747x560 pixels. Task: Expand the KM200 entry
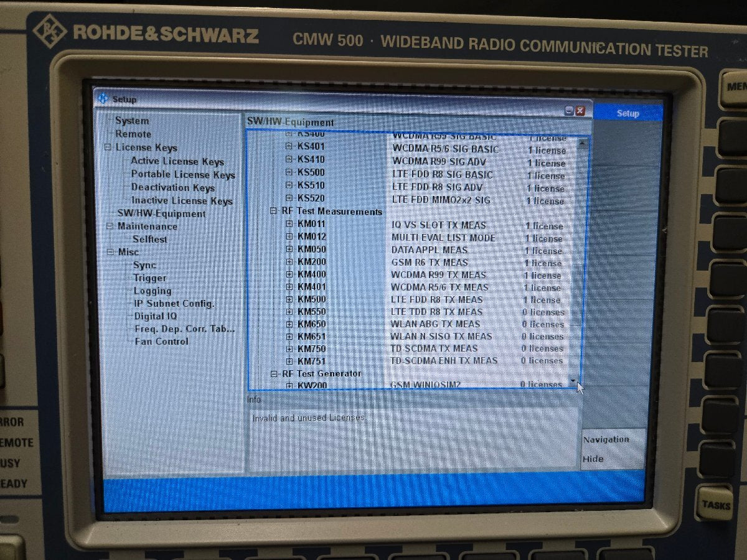click(x=289, y=262)
